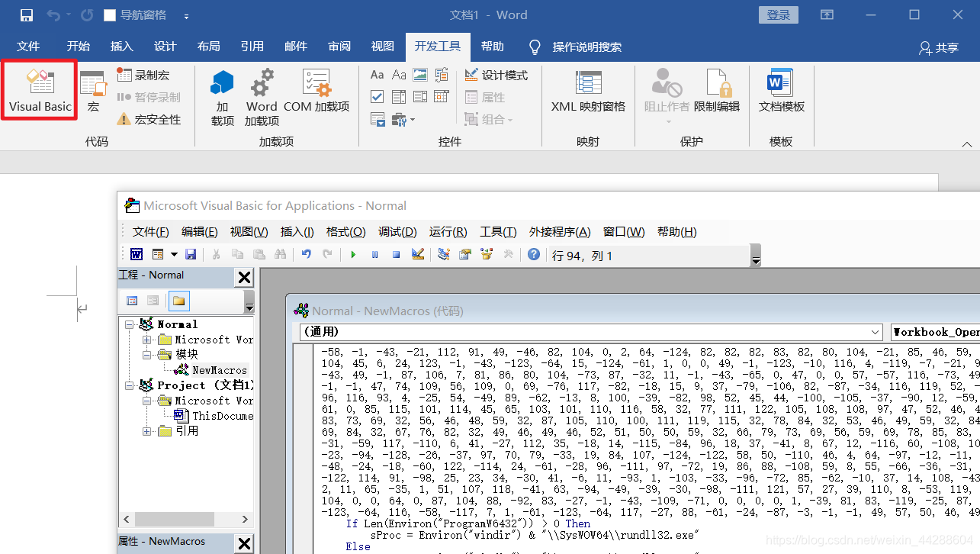Open Insert UserForm dropdown arrow in VBA toolbar

[174, 255]
